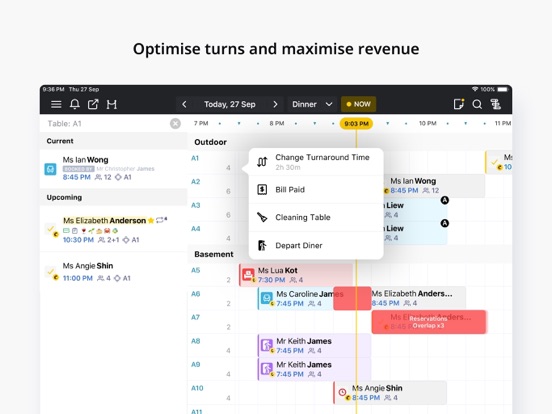Image resolution: width=552 pixels, height=414 pixels.
Task: Open Ms Ian Wong current reservation
Action: pos(113,169)
